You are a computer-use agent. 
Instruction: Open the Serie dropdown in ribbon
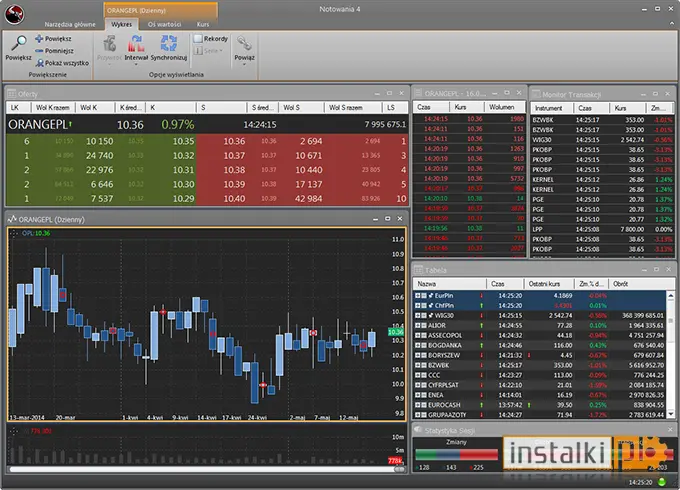(210, 51)
